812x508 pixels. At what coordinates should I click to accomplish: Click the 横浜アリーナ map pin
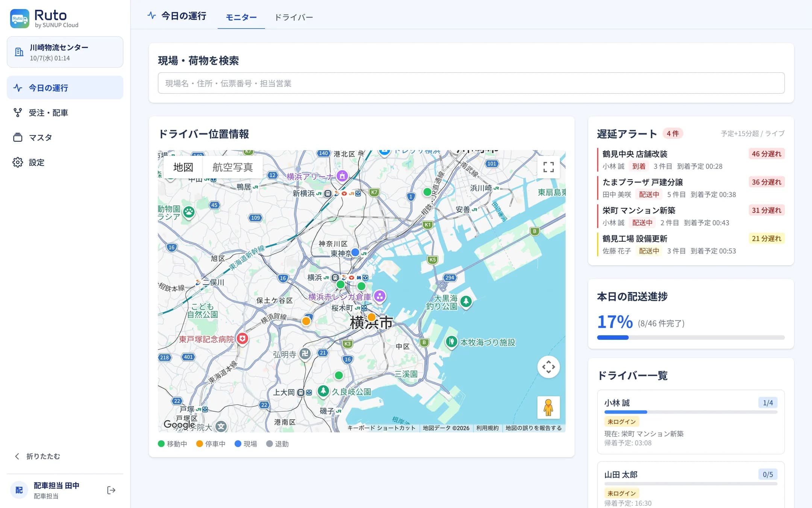point(342,176)
